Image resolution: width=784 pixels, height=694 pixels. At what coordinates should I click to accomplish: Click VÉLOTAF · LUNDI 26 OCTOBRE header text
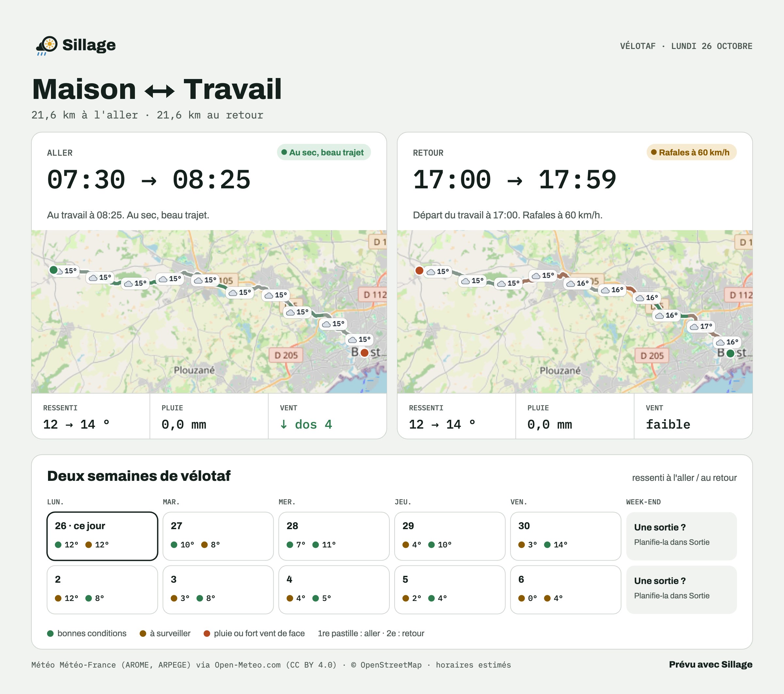686,46
